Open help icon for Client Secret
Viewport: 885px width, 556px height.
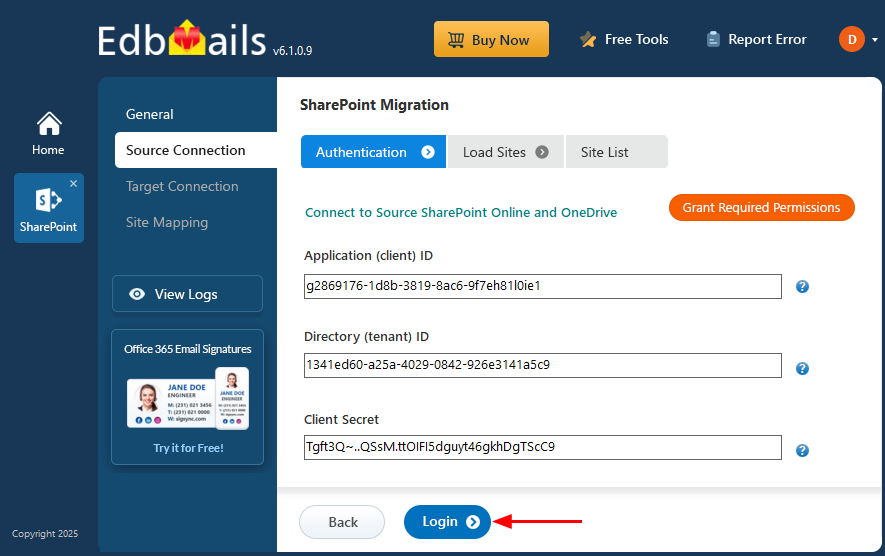tap(802, 450)
